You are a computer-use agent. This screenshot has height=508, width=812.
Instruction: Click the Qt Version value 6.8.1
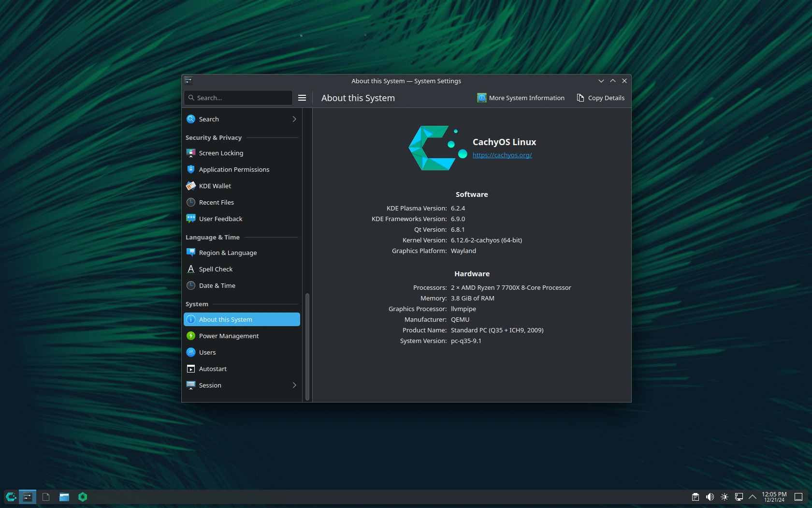coord(458,229)
